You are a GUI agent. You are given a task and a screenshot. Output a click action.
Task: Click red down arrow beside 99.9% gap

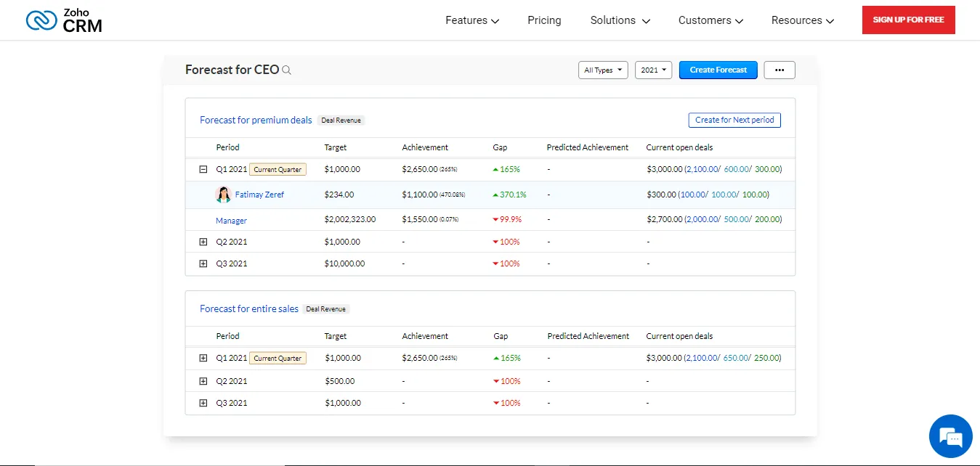(495, 219)
